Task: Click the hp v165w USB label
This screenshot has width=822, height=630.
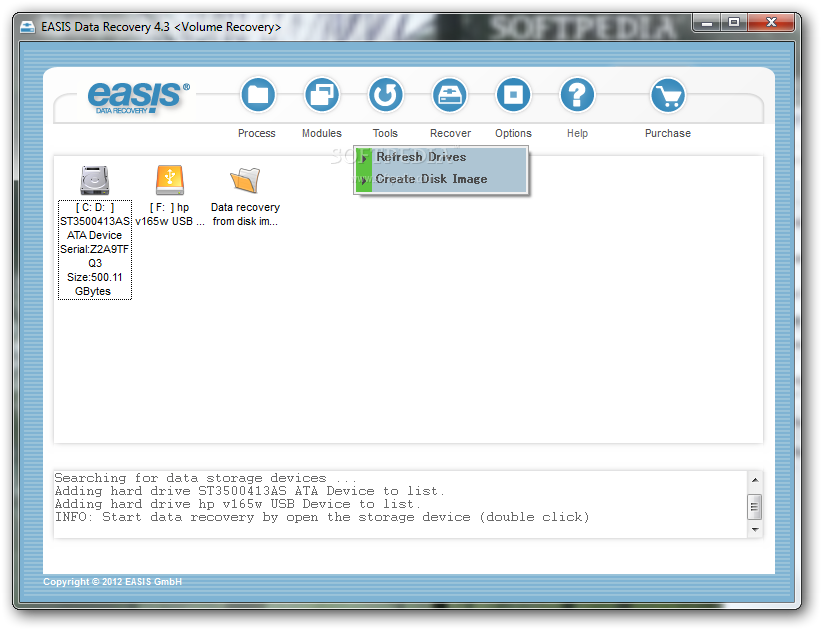Action: (x=170, y=214)
